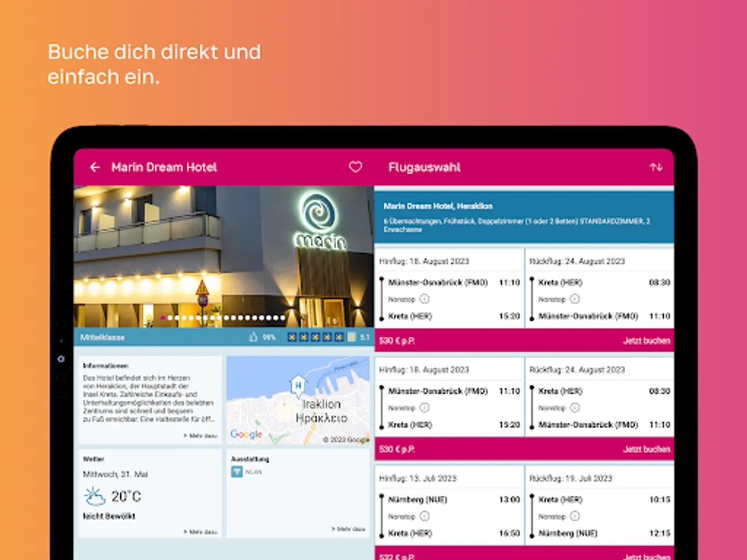Tap the 96% recommendation value

(x=269, y=337)
